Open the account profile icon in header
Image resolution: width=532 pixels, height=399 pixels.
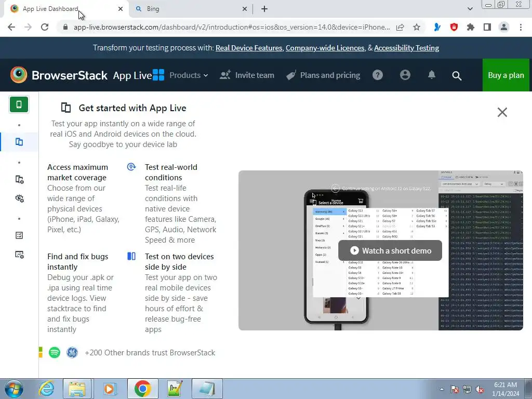pos(405,75)
